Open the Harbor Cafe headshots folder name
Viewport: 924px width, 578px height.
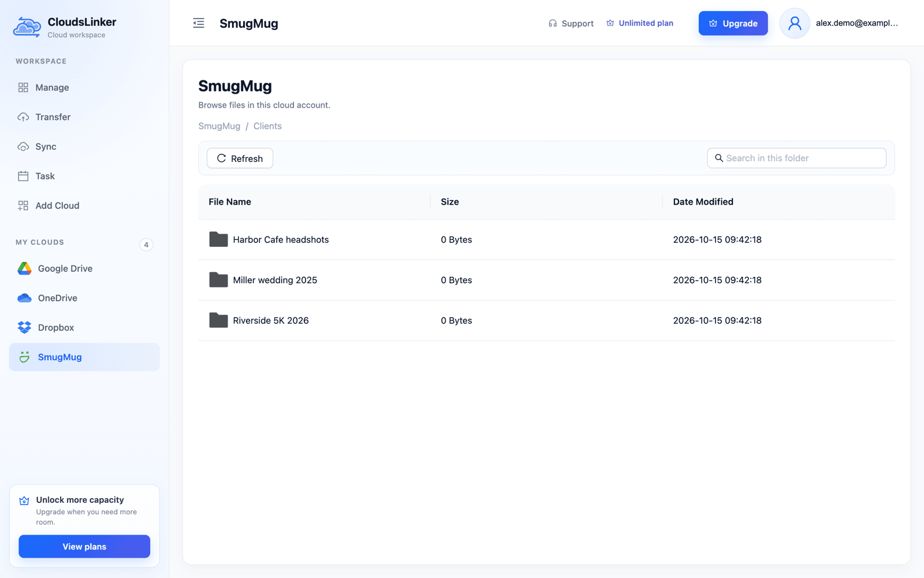pyautogui.click(x=281, y=239)
